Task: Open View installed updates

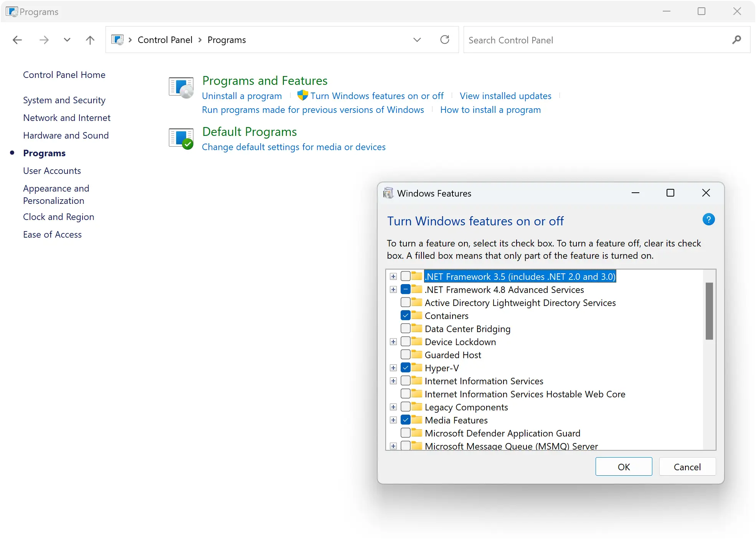Action: 505,96
